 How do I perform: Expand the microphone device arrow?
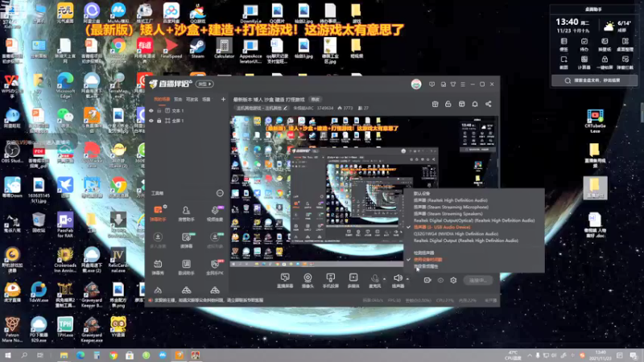(x=385, y=279)
